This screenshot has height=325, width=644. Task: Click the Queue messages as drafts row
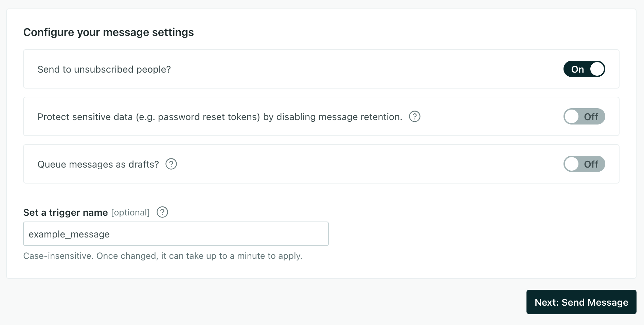[306, 164]
